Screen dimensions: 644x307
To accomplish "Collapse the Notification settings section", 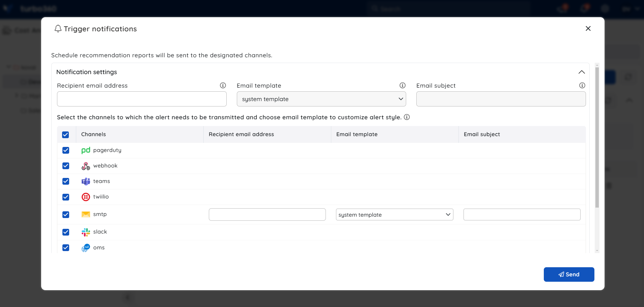I will click(x=582, y=72).
